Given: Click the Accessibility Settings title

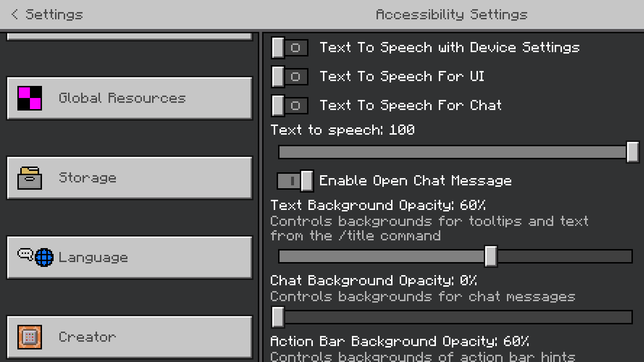Looking at the screenshot, I should click(451, 14).
